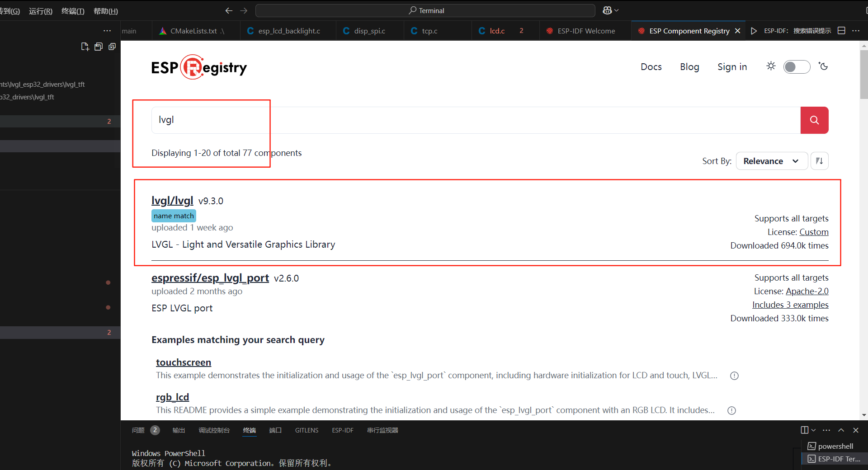Viewport: 868px width, 470px height.
Task: Switch to disp_spi.c tab
Action: click(369, 31)
